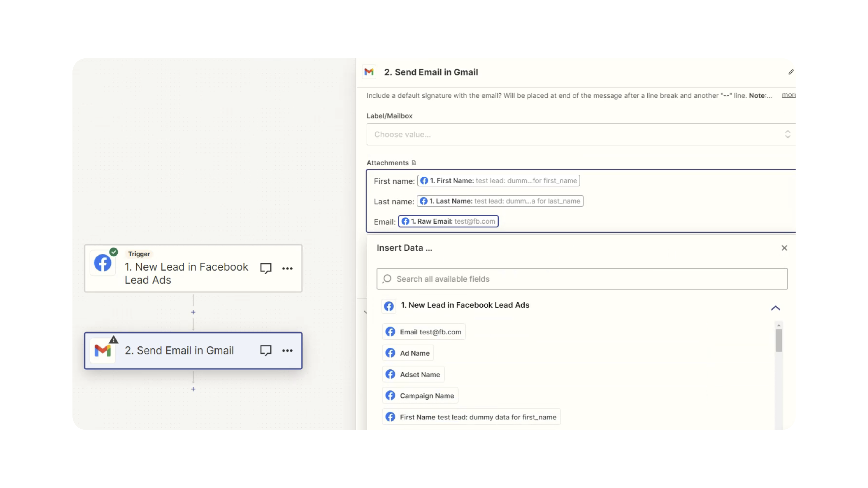Focus Search all available fields box
This screenshot has height=488, width=868.
[582, 279]
